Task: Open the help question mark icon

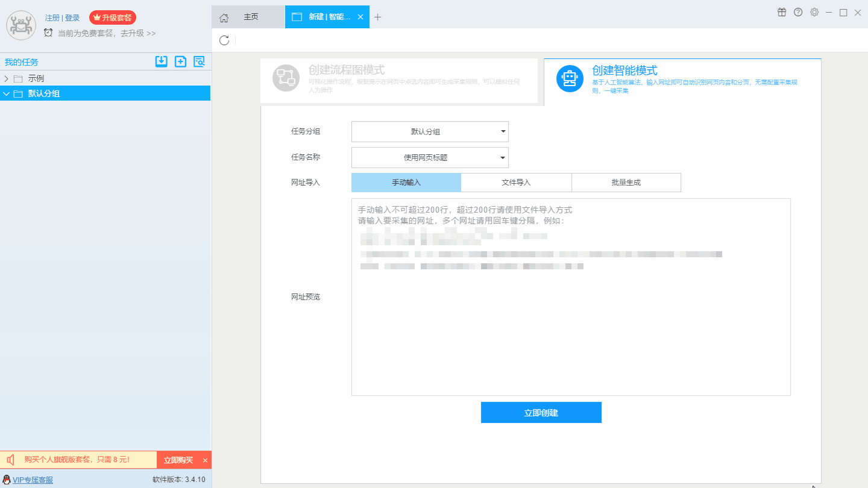Action: (798, 12)
